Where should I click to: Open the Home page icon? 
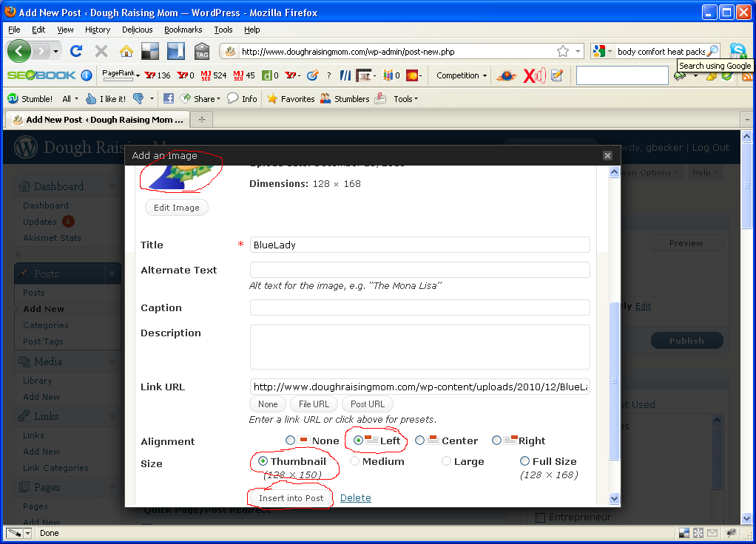[126, 50]
